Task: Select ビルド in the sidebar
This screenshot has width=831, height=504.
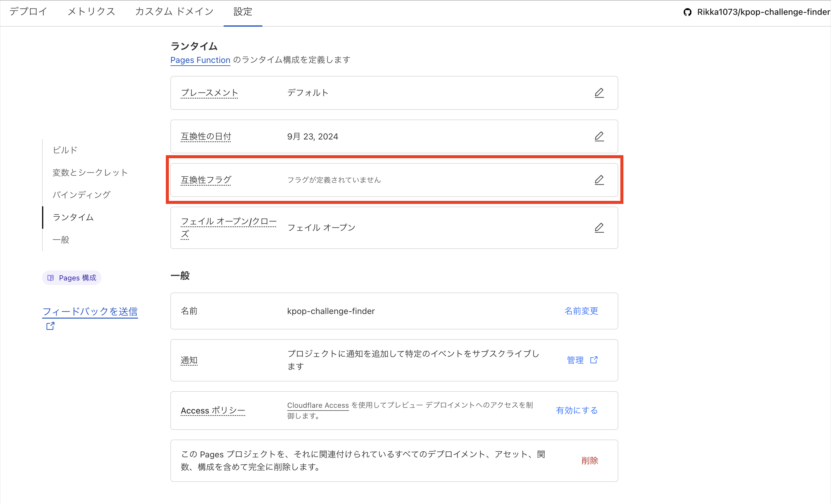Action: pyautogui.click(x=65, y=149)
